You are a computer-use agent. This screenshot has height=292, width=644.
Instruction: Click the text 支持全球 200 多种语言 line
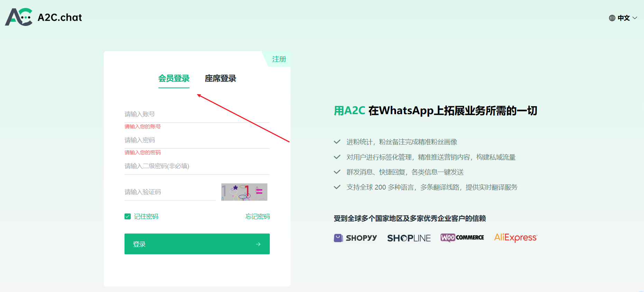coord(432,187)
